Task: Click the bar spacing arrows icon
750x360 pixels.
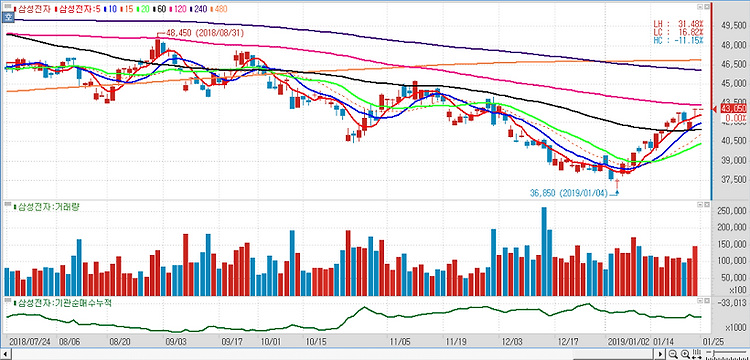Action: pyautogui.click(x=697, y=354)
